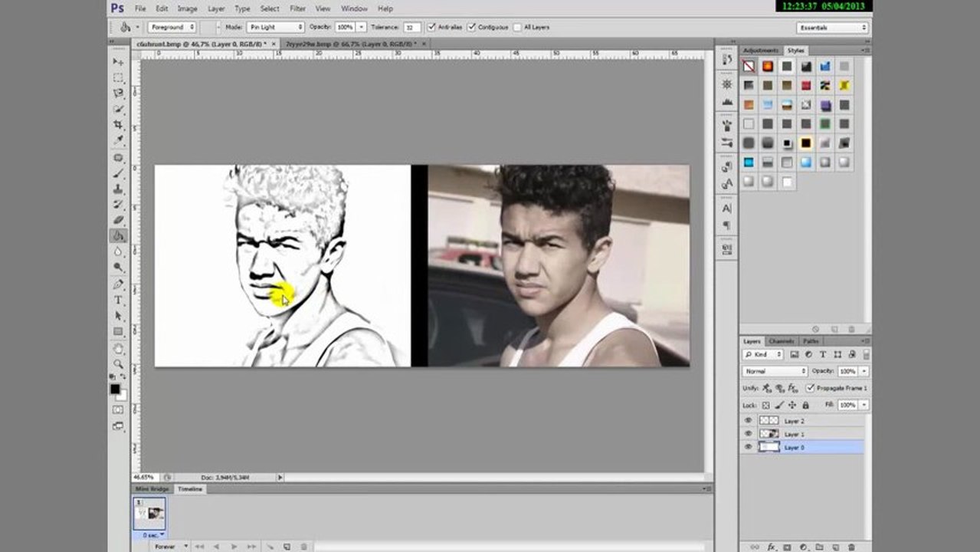The image size is (980, 552).
Task: Toggle the Anti-alias checkbox
Action: (x=432, y=27)
